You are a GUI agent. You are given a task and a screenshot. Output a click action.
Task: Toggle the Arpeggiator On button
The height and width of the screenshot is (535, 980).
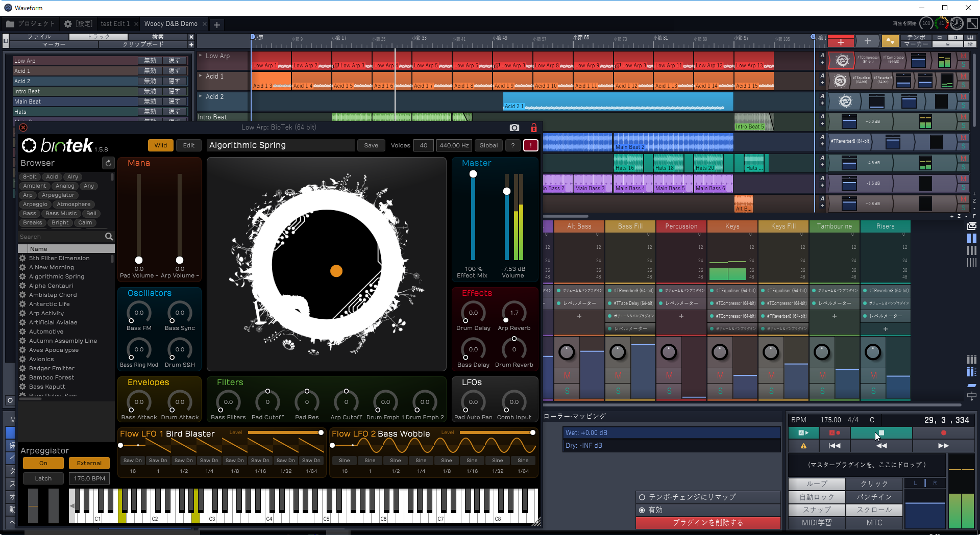pyautogui.click(x=43, y=463)
